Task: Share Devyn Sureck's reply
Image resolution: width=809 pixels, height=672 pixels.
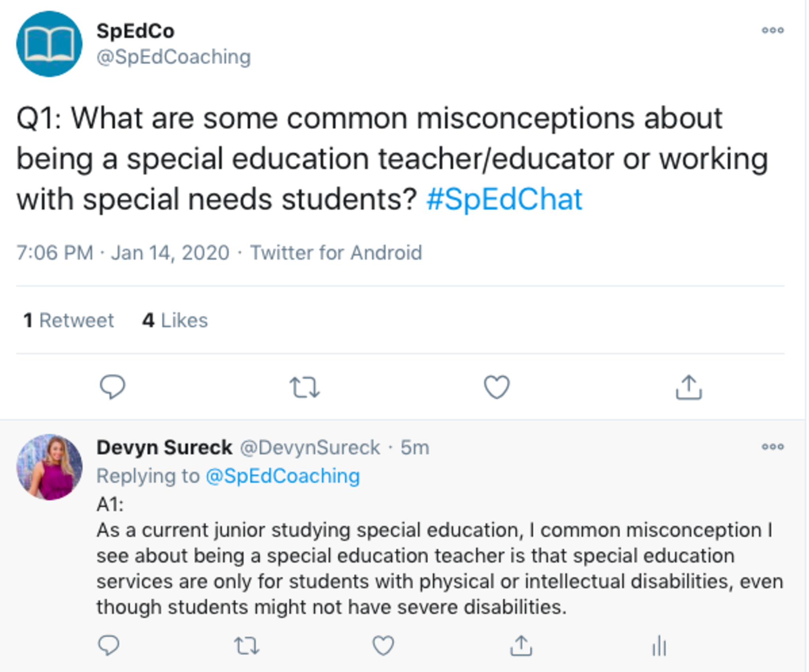Action: click(x=521, y=646)
